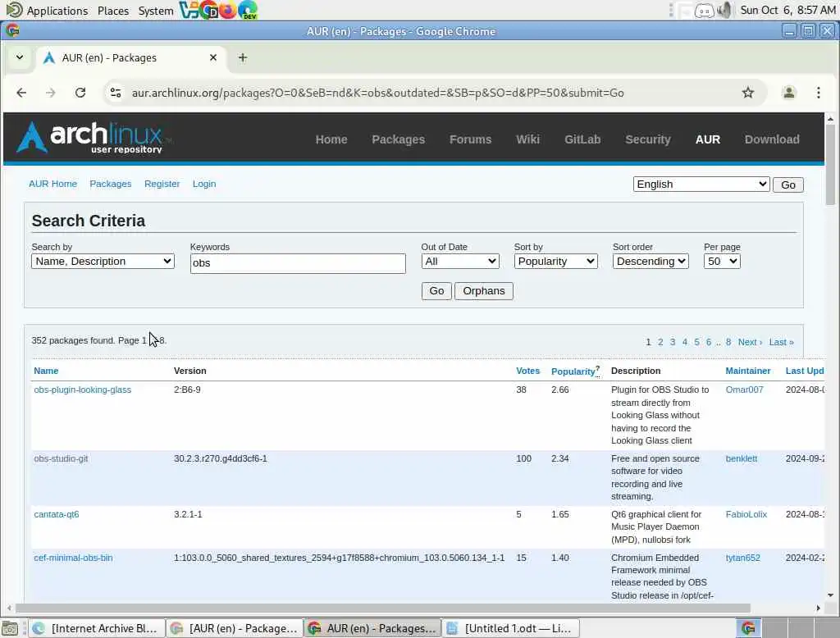Open Security in the Arch navigation bar
840x638 pixels.
(648, 139)
